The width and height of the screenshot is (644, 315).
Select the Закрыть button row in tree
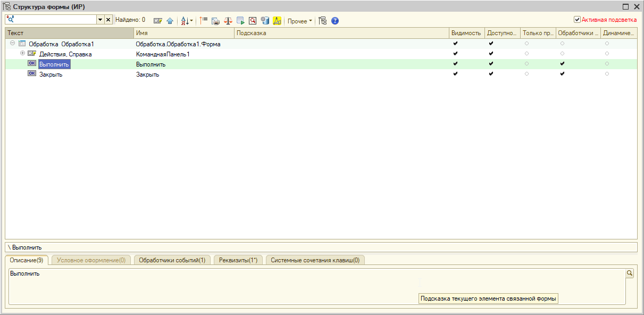click(51, 74)
